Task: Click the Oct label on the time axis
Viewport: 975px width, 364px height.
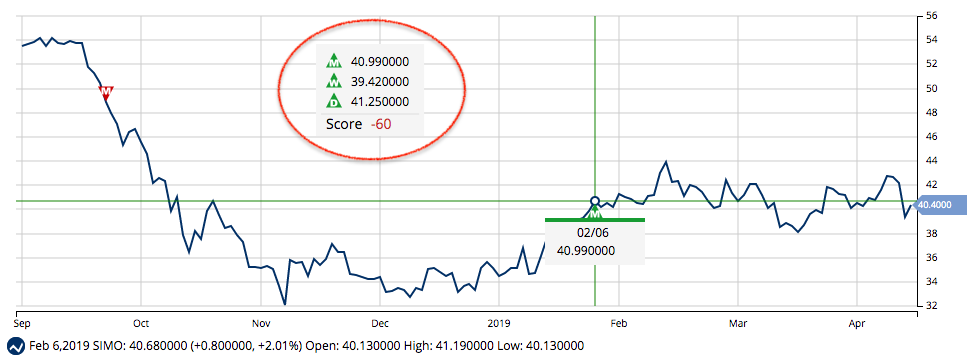Action: click(x=141, y=324)
